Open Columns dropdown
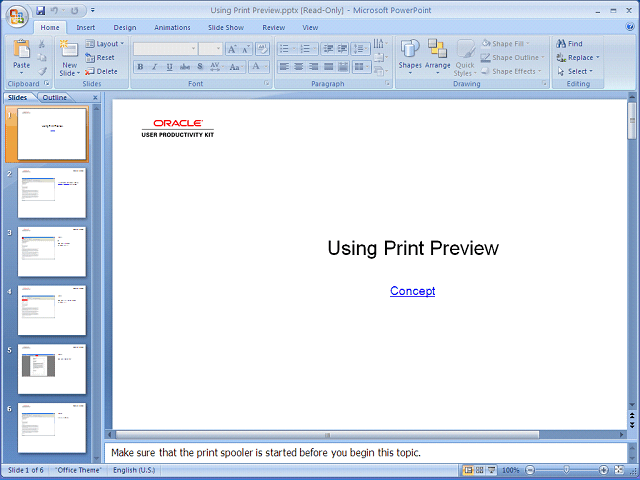 coord(361,67)
